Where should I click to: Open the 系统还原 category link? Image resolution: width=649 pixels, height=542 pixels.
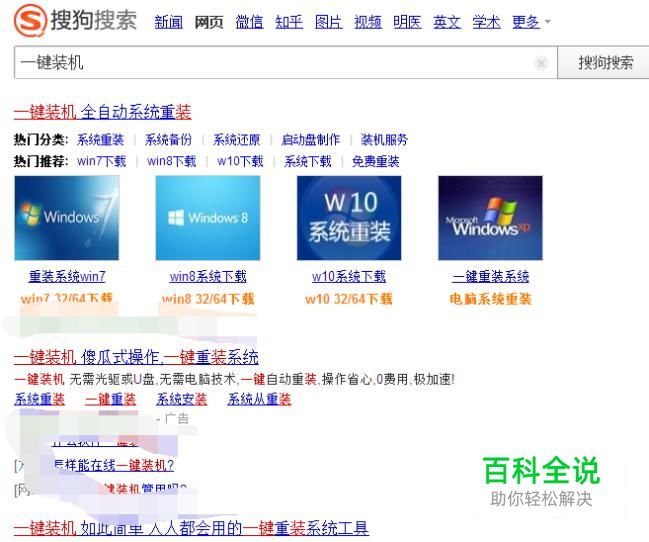click(x=236, y=140)
